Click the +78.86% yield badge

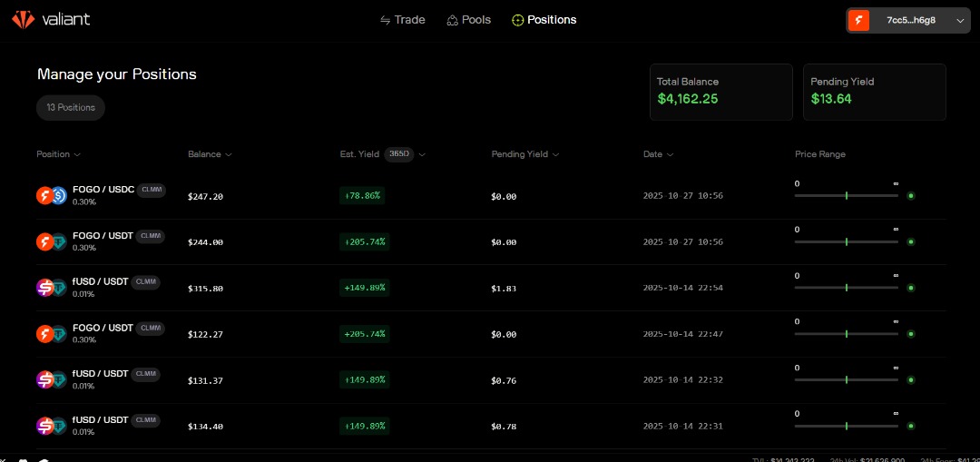[362, 196]
